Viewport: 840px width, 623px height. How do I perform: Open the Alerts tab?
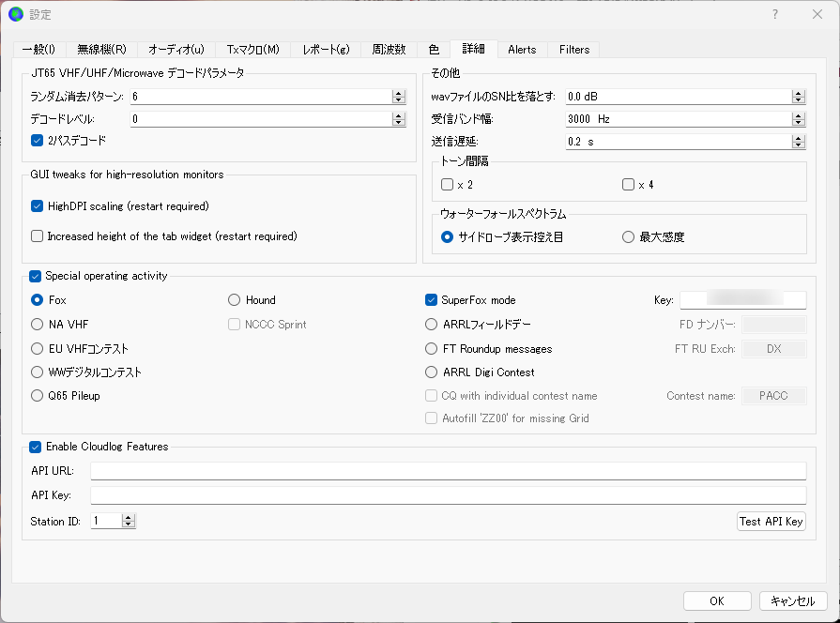coord(522,50)
